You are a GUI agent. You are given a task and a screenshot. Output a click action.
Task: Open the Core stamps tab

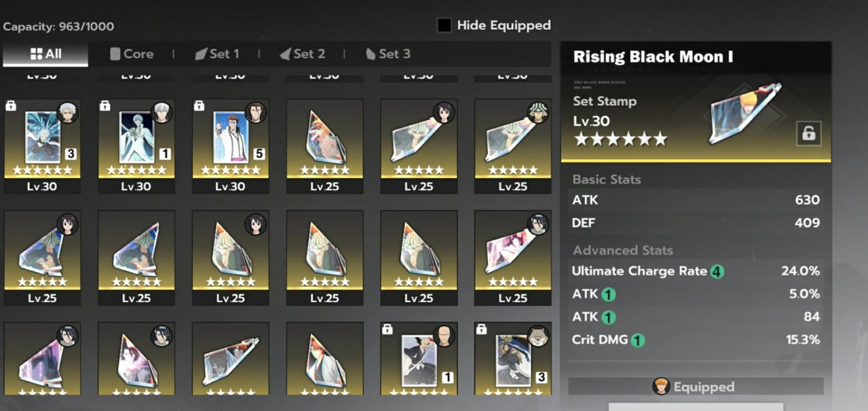point(132,54)
